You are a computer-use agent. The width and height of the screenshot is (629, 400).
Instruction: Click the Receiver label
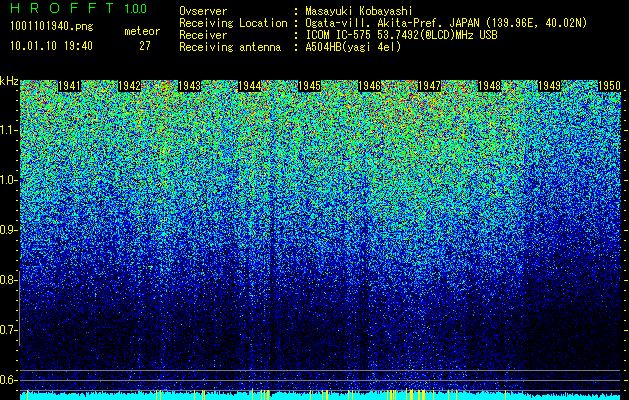pyautogui.click(x=203, y=35)
